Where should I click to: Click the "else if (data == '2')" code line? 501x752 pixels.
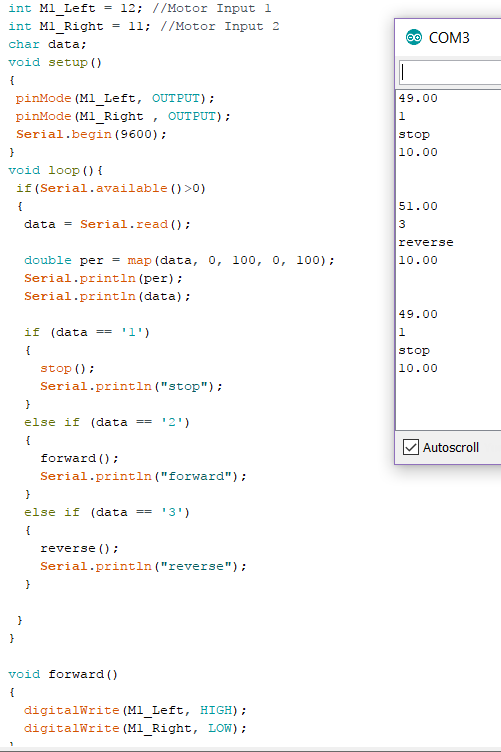tap(107, 422)
